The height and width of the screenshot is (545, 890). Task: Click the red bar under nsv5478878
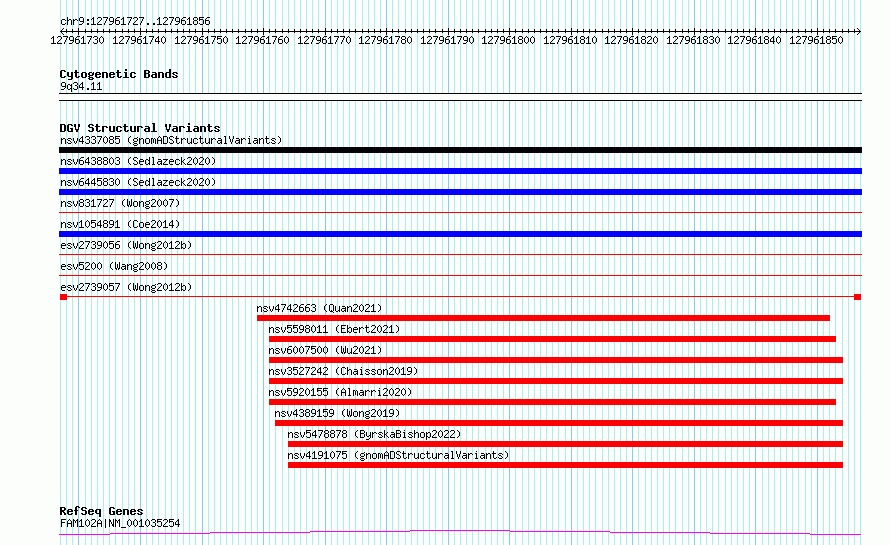(x=565, y=444)
